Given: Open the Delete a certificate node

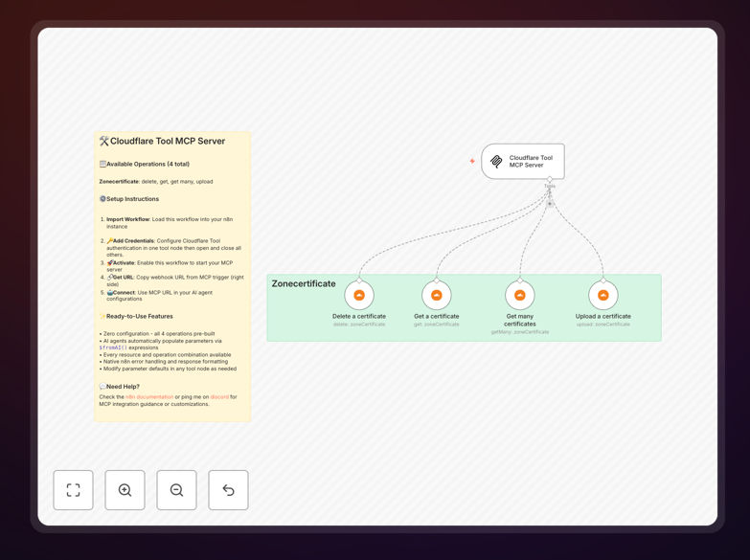Looking at the screenshot, I should [x=359, y=295].
